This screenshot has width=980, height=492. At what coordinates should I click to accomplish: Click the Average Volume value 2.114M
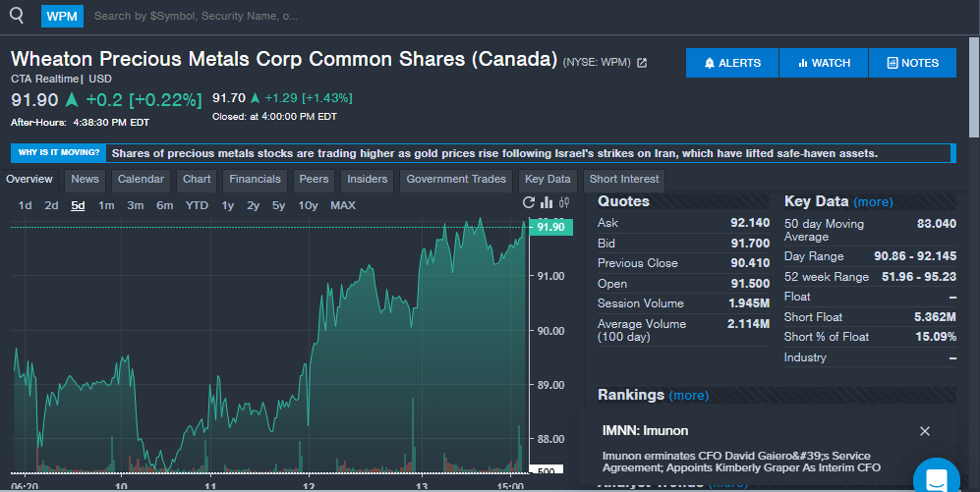[748, 324]
